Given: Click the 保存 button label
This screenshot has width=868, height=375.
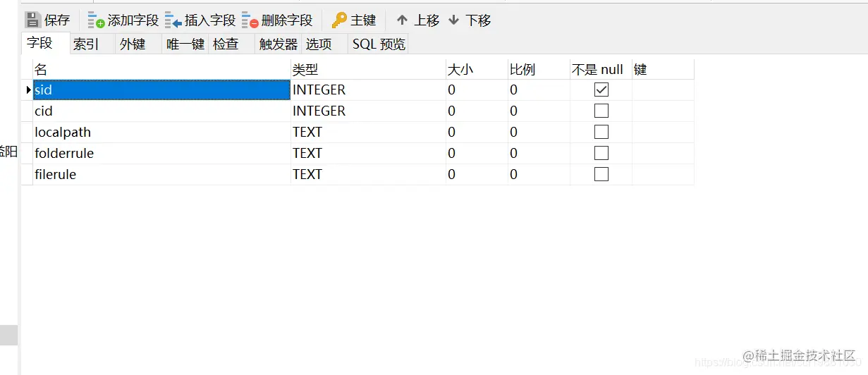Looking at the screenshot, I should [57, 20].
